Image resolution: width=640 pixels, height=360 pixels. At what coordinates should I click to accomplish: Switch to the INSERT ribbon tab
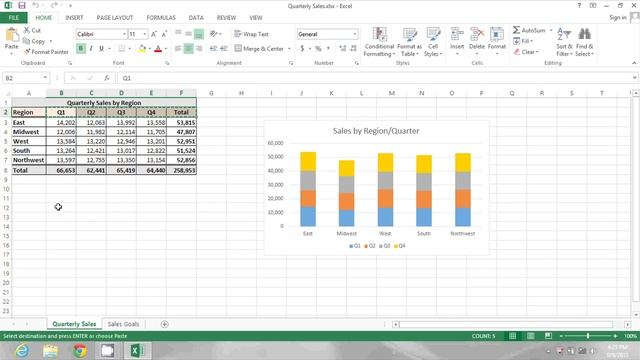click(x=74, y=18)
